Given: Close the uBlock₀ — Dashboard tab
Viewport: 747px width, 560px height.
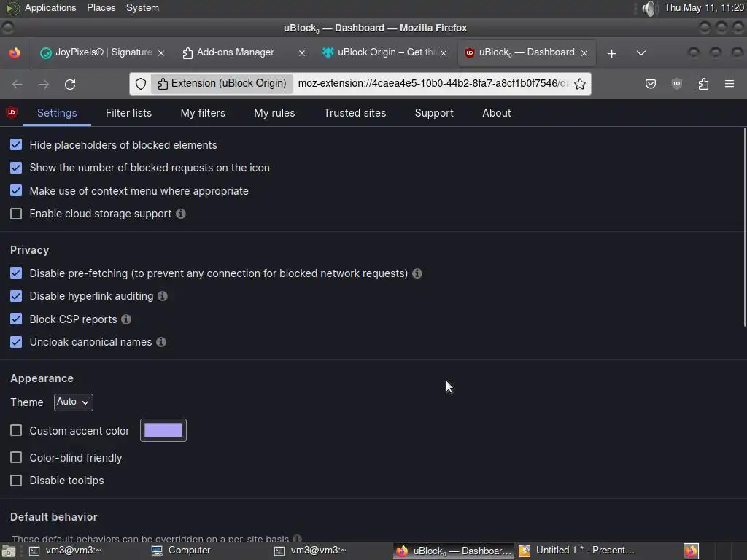Looking at the screenshot, I should point(584,52).
